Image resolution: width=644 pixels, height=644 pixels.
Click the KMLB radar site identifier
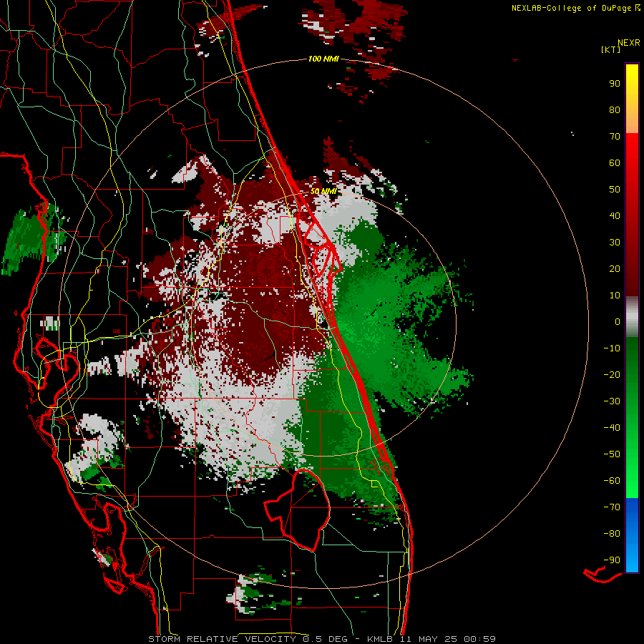[380, 639]
